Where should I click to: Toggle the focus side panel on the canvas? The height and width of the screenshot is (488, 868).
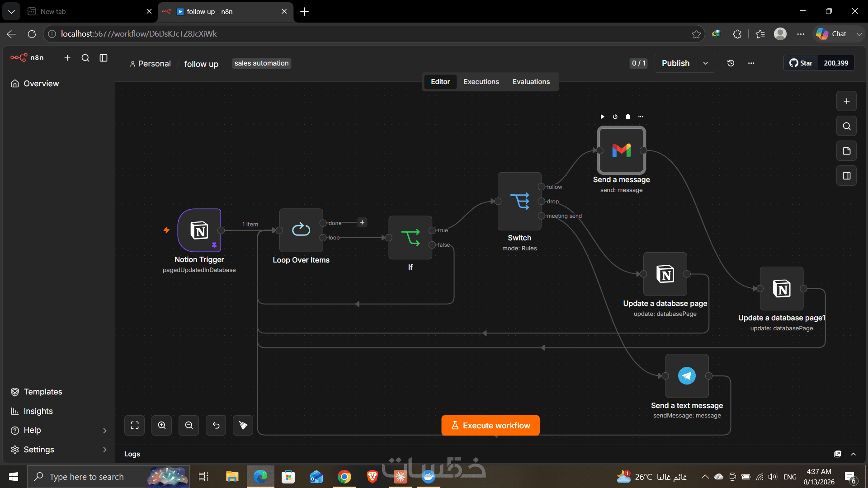click(847, 176)
